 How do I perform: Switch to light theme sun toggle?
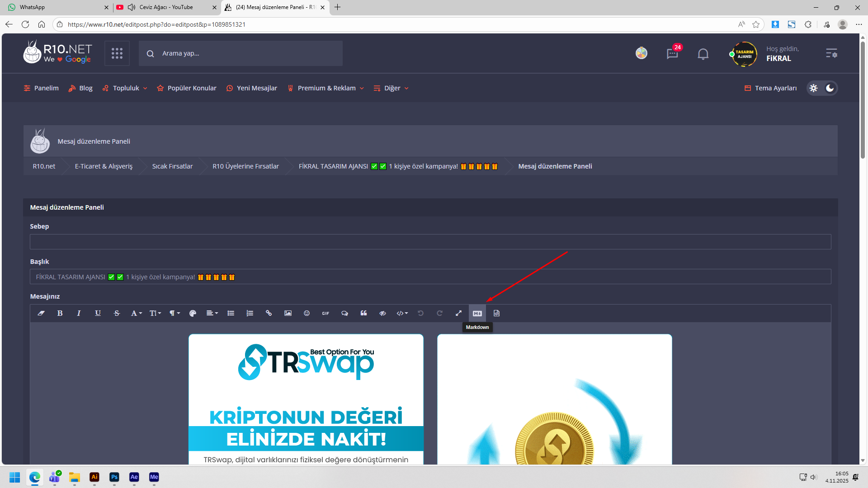click(814, 88)
